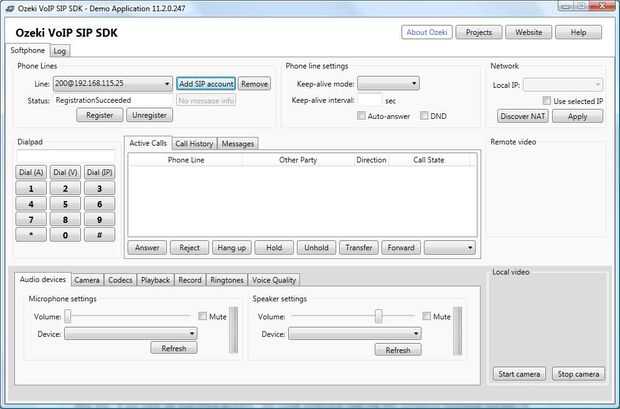Click Dial (V) for video call
This screenshot has width=620, height=409.
tap(65, 172)
